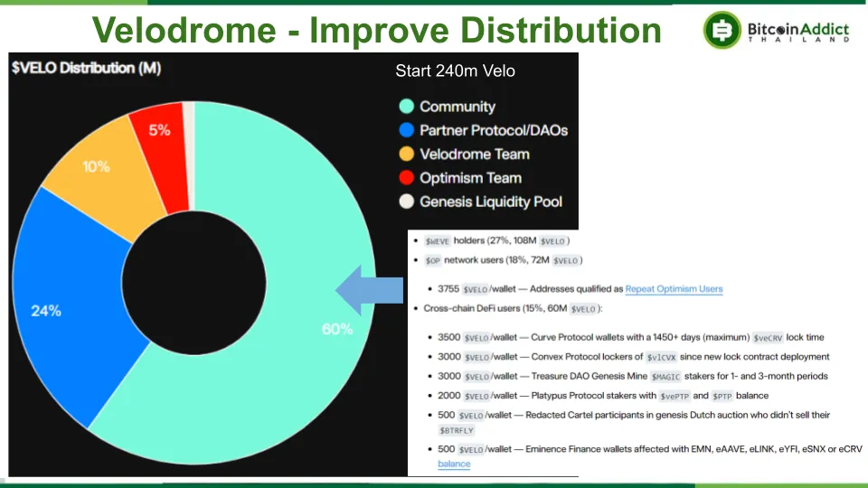This screenshot has height=488, width=868.
Task: Click the 'Genesis Liquidity Pool' legend label
Action: (x=491, y=202)
